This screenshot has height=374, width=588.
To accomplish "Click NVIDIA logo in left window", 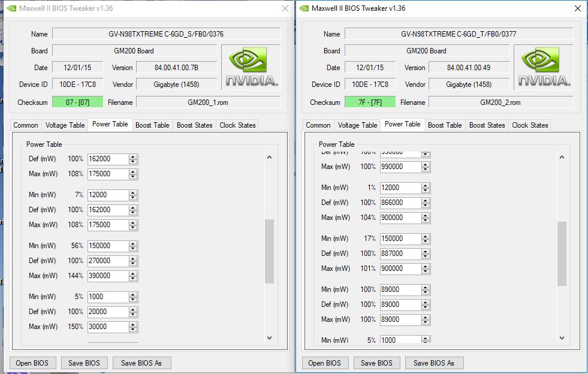I will (251, 67).
